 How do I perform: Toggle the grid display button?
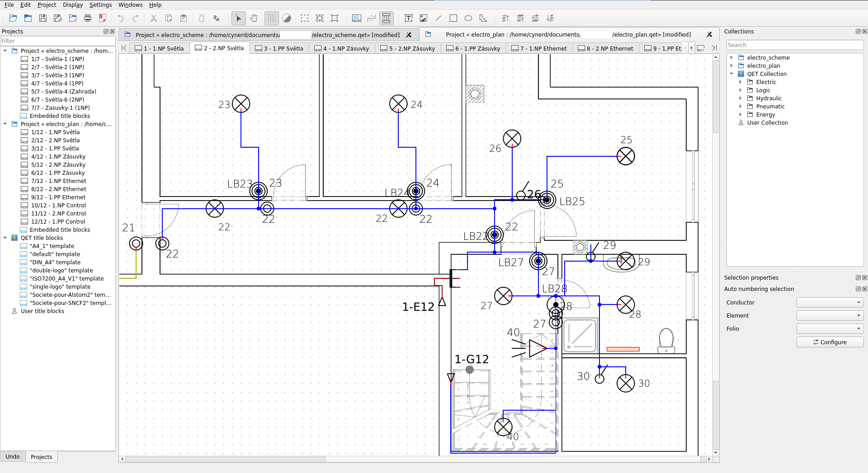click(271, 18)
